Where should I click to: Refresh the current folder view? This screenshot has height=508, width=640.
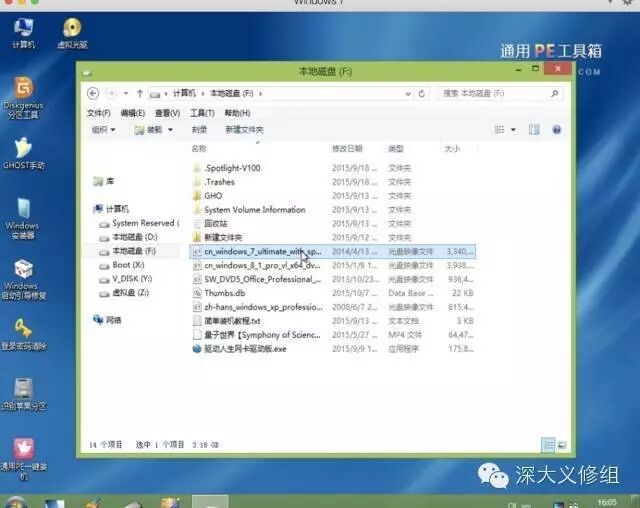(422, 93)
